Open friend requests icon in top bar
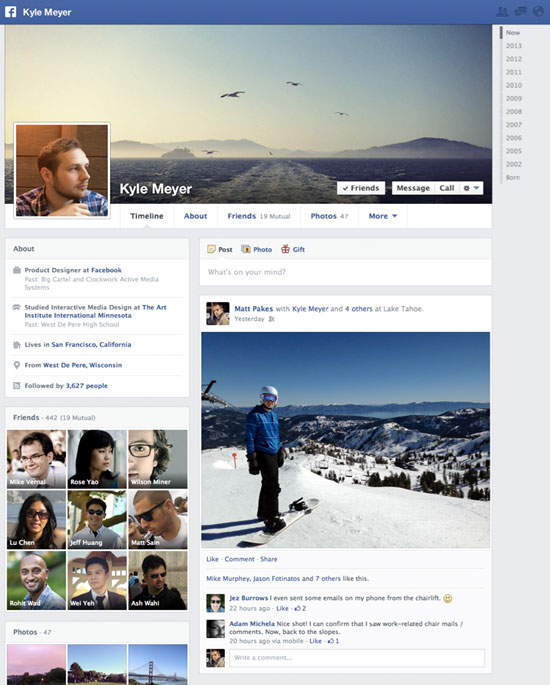The width and height of the screenshot is (550, 685). [x=502, y=12]
